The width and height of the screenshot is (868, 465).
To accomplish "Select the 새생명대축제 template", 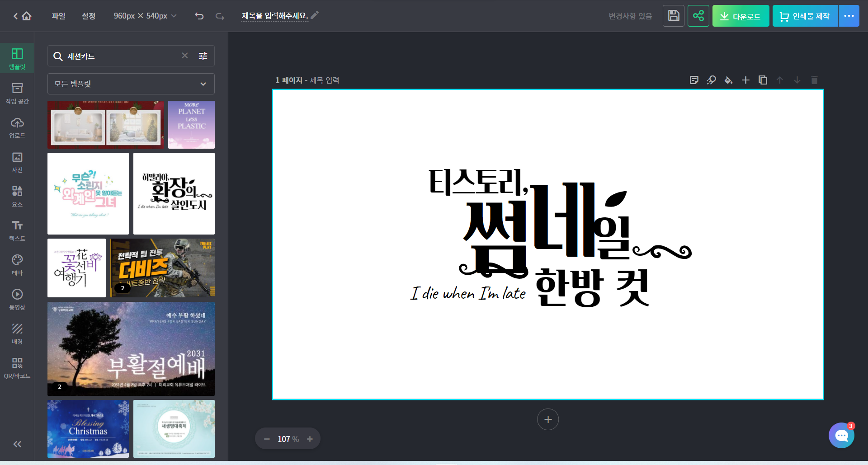I will pos(174,429).
